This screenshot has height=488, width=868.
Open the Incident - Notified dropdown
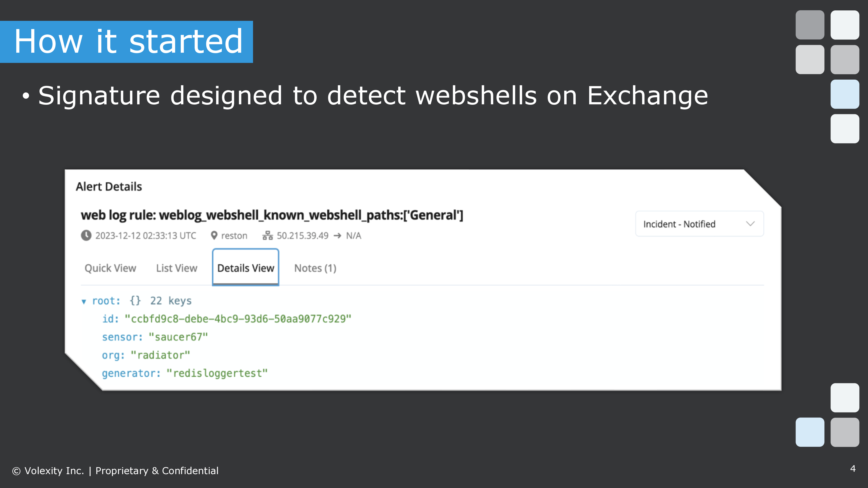click(699, 224)
